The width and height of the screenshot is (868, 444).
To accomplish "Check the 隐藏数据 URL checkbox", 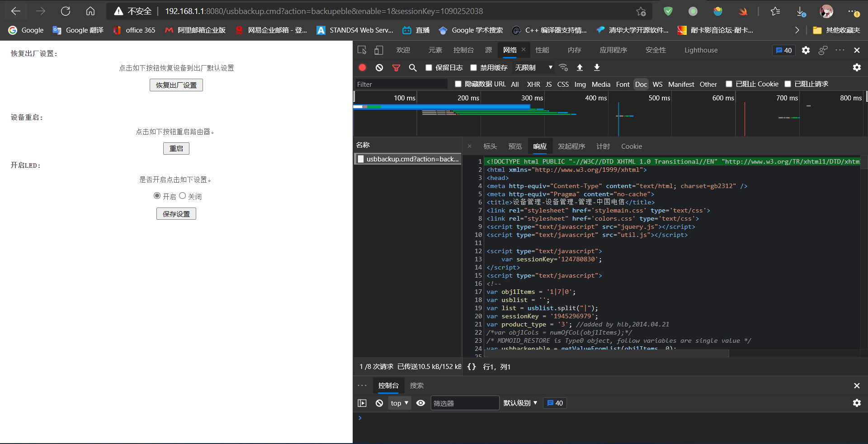I will pos(458,84).
